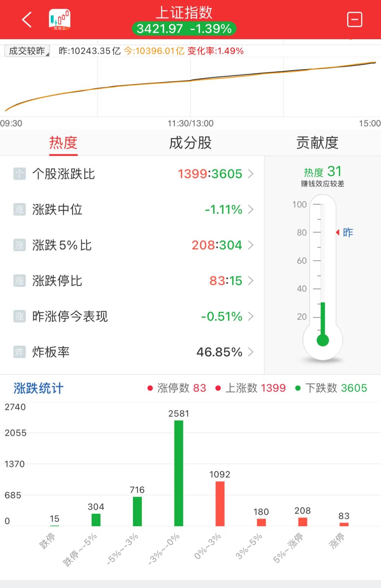The image size is (381, 588).
Task: Expand 昨涨停今表现 row chevron
Action: click(251, 316)
